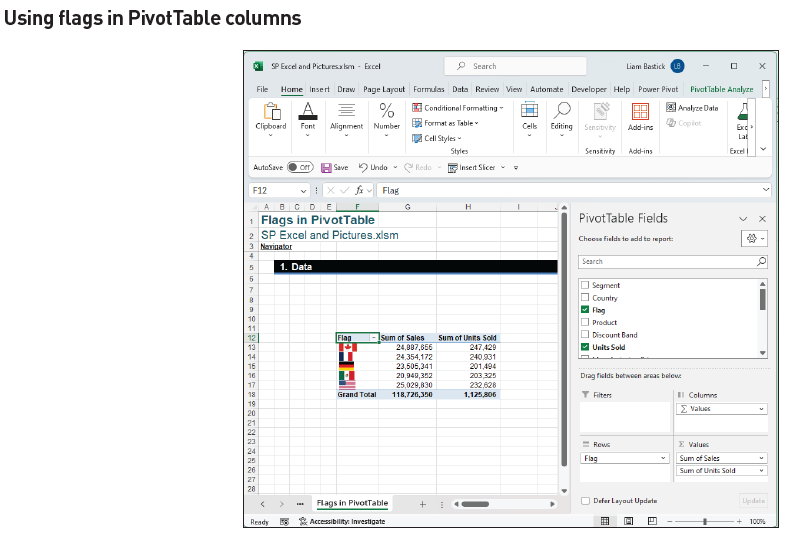Screen dimensions: 790x549
Task: Open the Alignment group
Action: click(x=346, y=119)
